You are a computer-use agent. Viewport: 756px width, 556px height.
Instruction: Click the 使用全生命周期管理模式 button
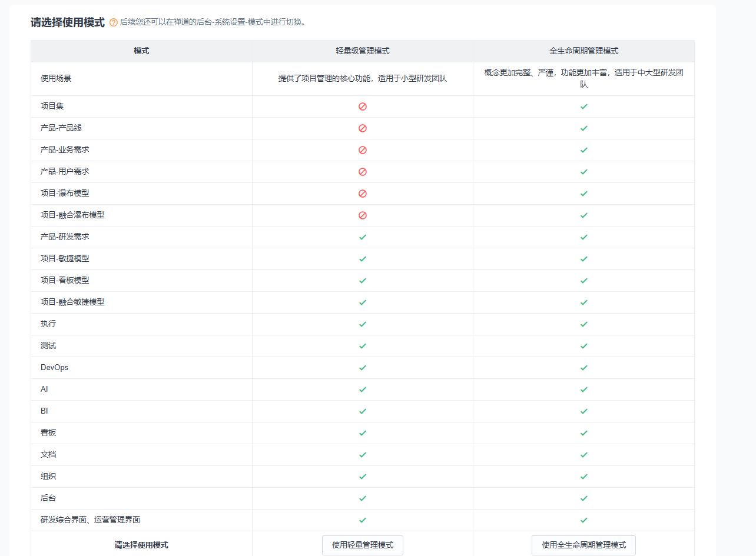click(583, 545)
